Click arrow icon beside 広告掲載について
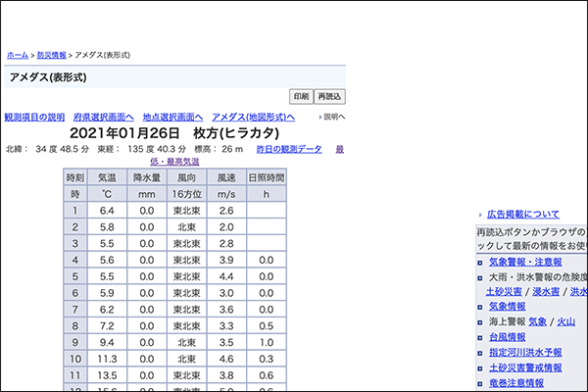This screenshot has width=588, height=392. tap(480, 214)
